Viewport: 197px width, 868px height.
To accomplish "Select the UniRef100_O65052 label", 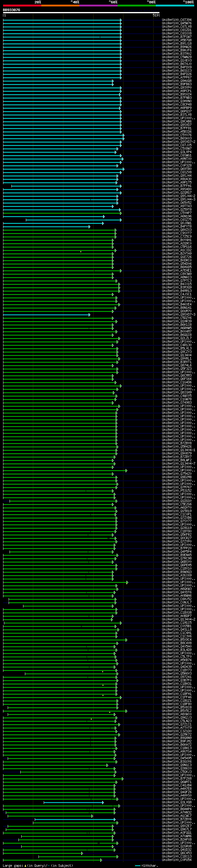I will [177, 203].
